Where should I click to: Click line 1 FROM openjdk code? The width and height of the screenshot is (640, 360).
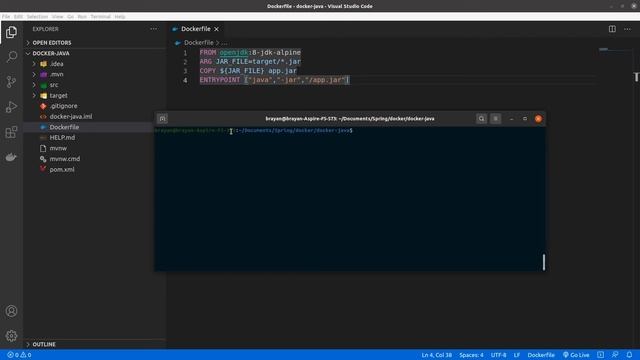click(x=250, y=53)
